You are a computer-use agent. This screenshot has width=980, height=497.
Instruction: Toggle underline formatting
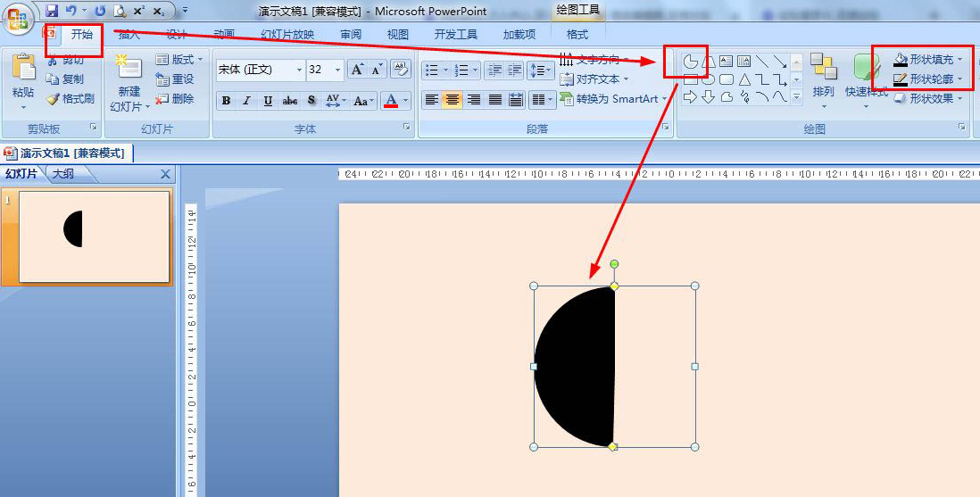[x=268, y=101]
